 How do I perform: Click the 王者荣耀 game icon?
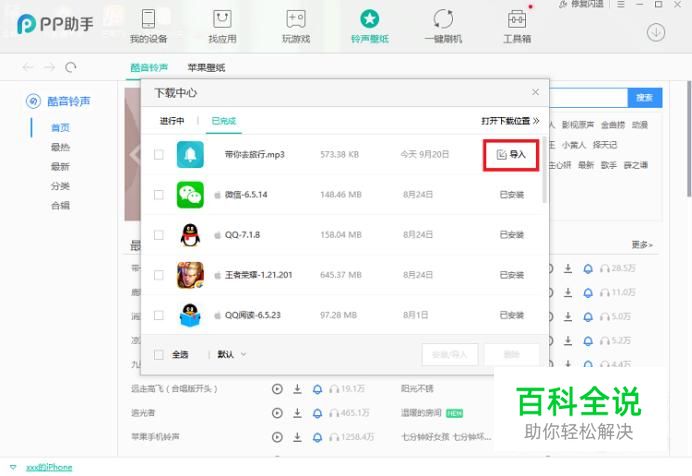click(190, 275)
